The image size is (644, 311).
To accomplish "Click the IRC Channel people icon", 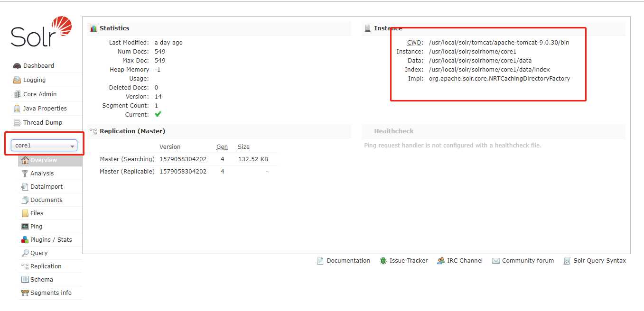I will 441,261.
